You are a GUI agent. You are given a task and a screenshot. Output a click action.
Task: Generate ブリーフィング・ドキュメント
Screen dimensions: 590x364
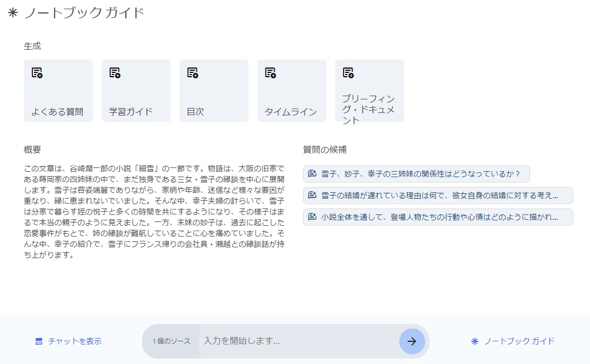pos(370,91)
